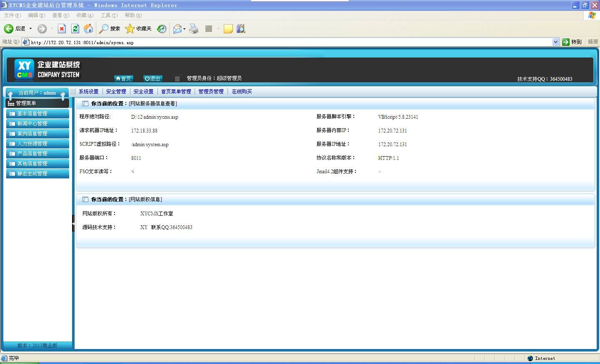
Task: Open the History toolbar icon
Action: [162, 29]
